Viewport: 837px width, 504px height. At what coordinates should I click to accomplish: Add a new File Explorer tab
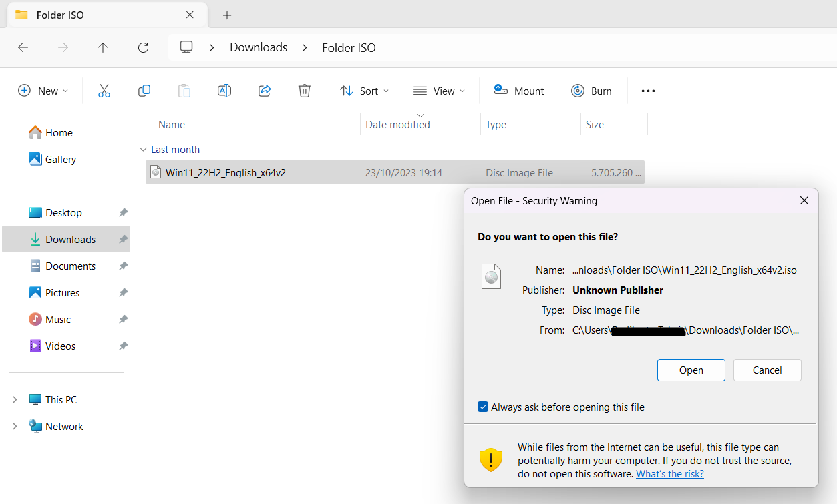(x=227, y=15)
